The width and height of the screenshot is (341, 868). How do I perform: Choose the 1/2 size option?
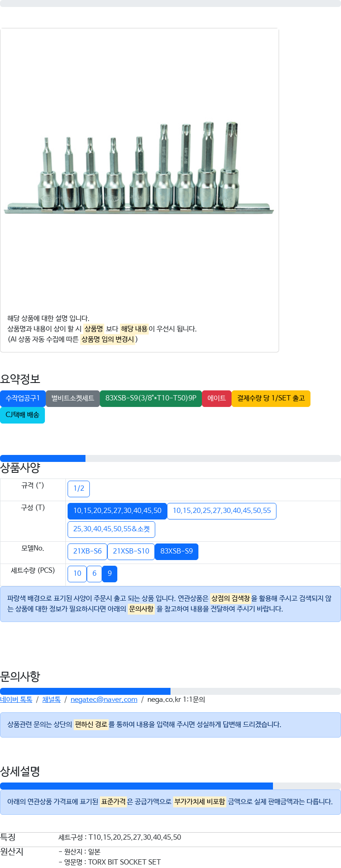(78, 489)
